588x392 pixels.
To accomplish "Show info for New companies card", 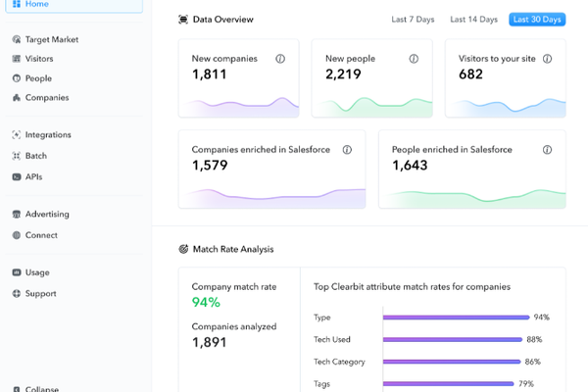I will coord(280,59).
